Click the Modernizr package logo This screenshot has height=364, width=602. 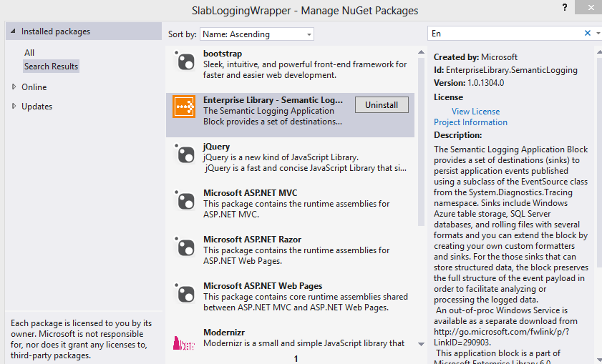(x=185, y=341)
